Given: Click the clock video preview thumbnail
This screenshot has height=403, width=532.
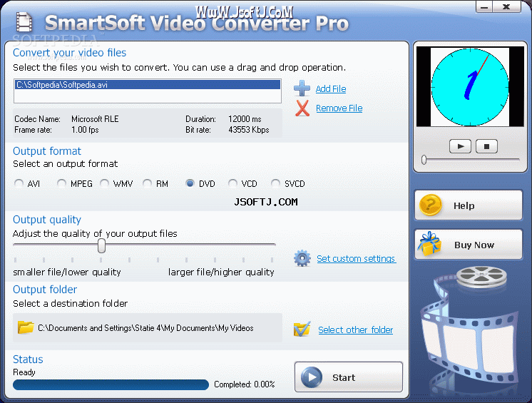Looking at the screenshot, I should [470, 87].
